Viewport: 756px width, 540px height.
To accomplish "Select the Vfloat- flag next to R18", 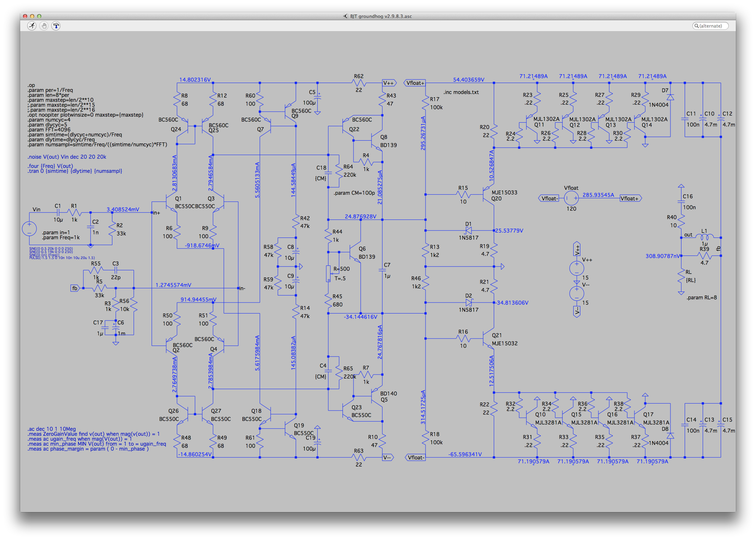I will 415,457.
